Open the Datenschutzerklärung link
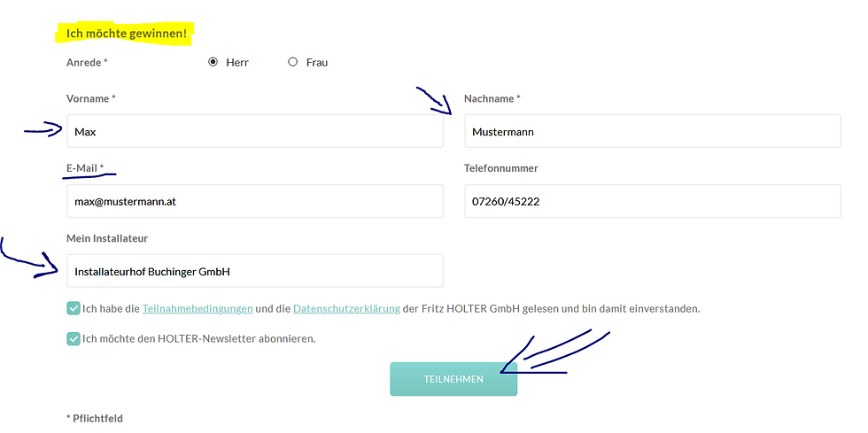 point(346,309)
